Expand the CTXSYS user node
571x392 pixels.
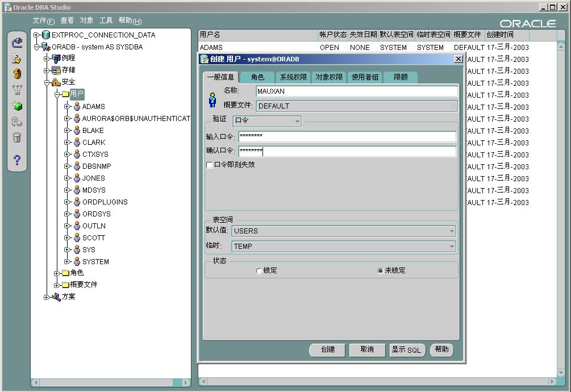tap(67, 155)
